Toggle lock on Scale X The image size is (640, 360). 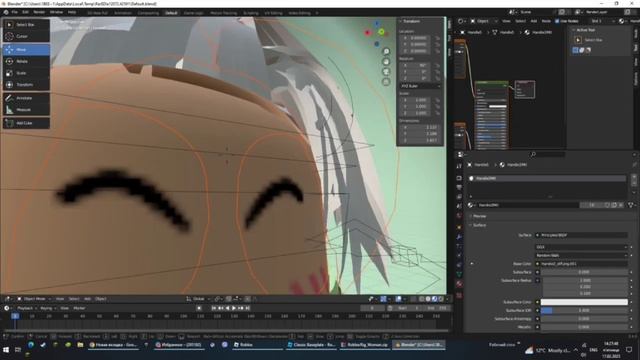tap(438, 100)
